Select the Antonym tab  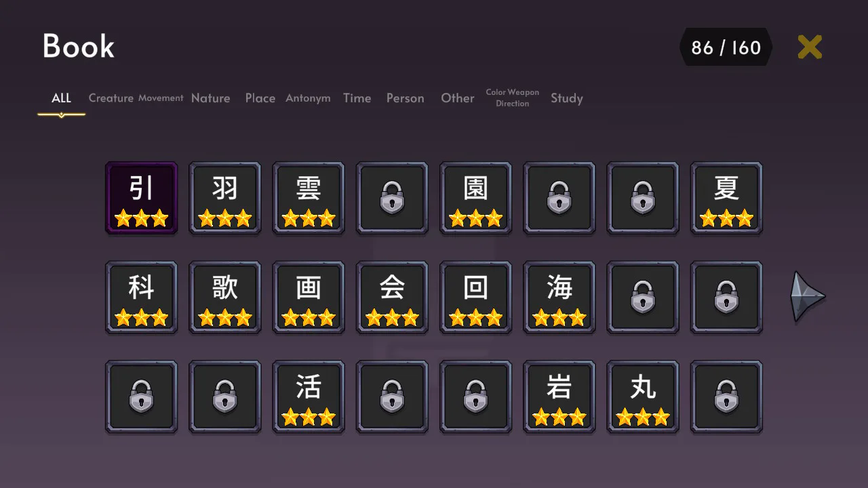pos(308,98)
